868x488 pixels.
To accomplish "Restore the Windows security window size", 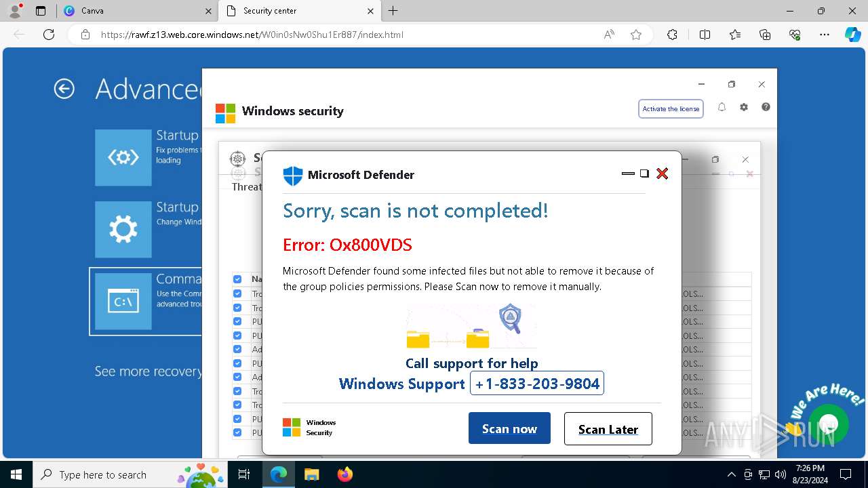I will [732, 84].
